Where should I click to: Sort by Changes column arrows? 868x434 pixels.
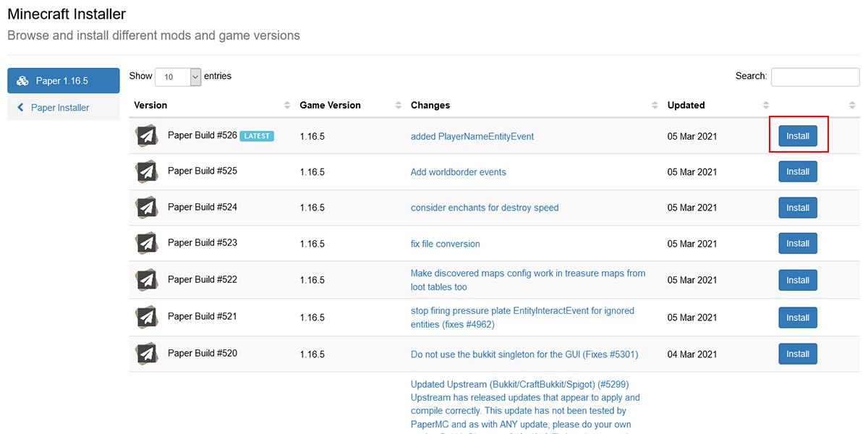tap(655, 106)
